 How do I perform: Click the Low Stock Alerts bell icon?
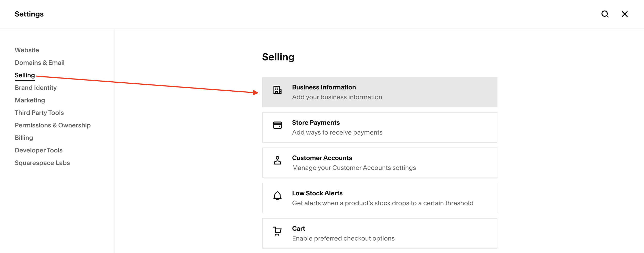[277, 196]
